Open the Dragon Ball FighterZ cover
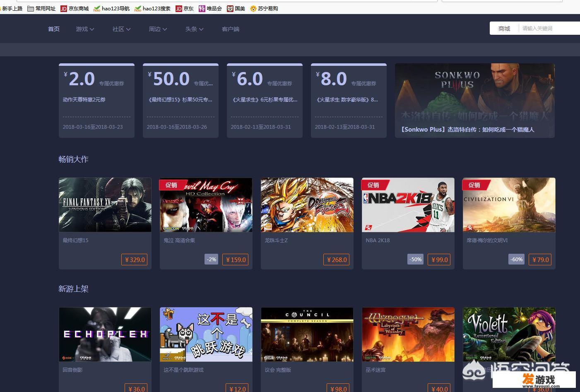This screenshot has width=580, height=392. [307, 205]
